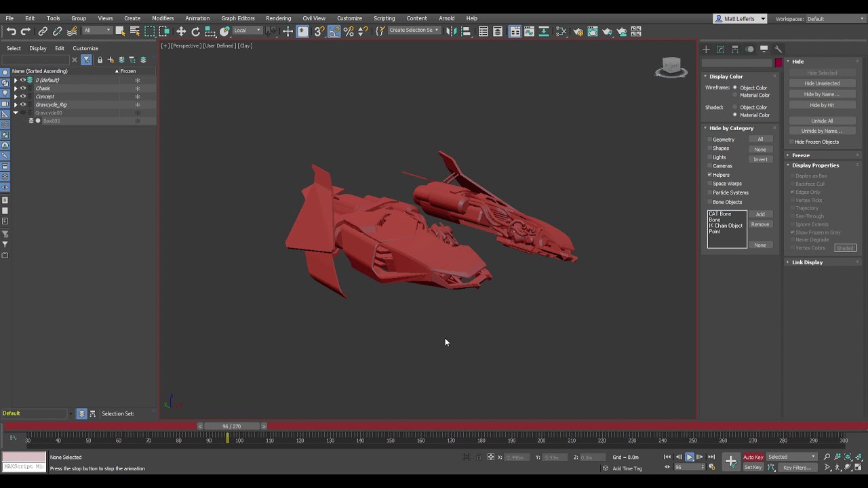This screenshot has width=868, height=488.
Task: Activate the Select and Rotate tool
Action: point(196,31)
